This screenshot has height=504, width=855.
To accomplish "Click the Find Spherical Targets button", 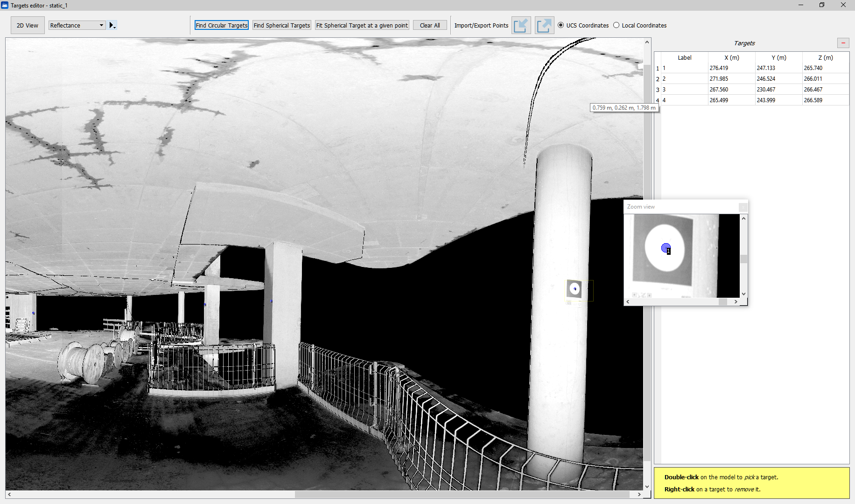I will tap(281, 25).
